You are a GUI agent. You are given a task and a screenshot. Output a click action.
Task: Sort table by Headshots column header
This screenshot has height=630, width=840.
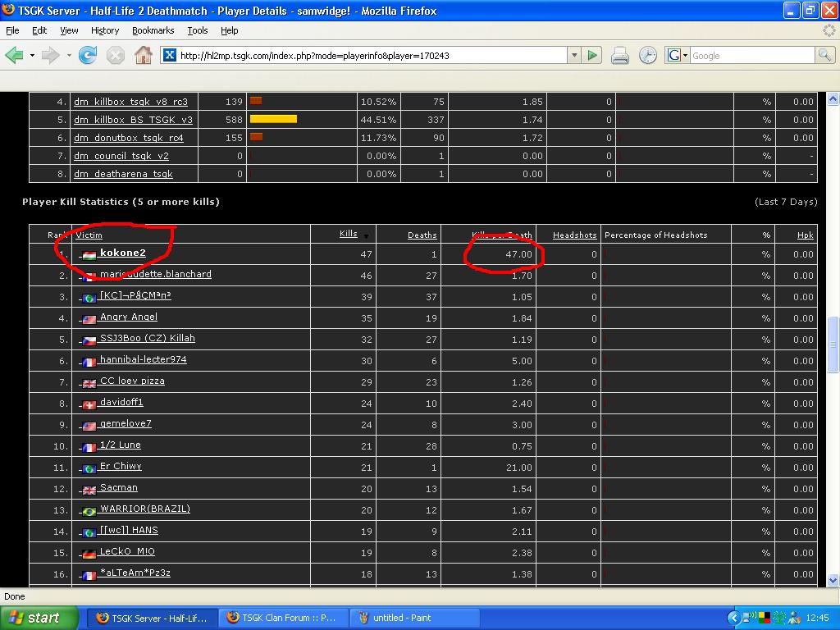click(574, 235)
